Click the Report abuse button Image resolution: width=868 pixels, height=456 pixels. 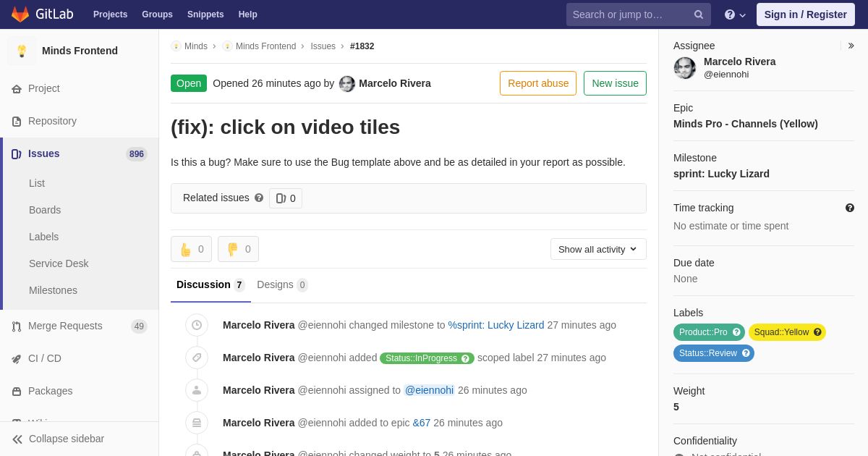(x=538, y=83)
